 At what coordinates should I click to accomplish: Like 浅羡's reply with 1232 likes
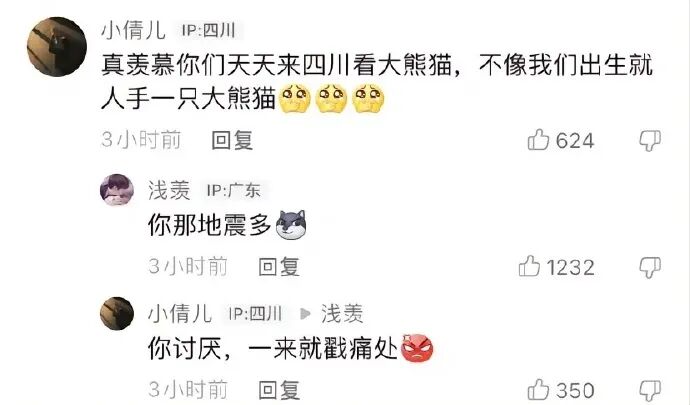click(x=529, y=266)
